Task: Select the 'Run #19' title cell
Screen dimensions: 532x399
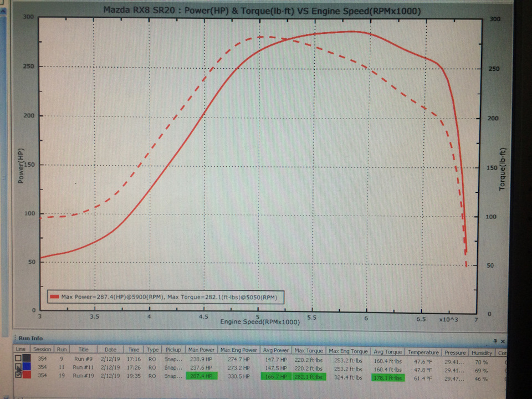Action: click(83, 376)
